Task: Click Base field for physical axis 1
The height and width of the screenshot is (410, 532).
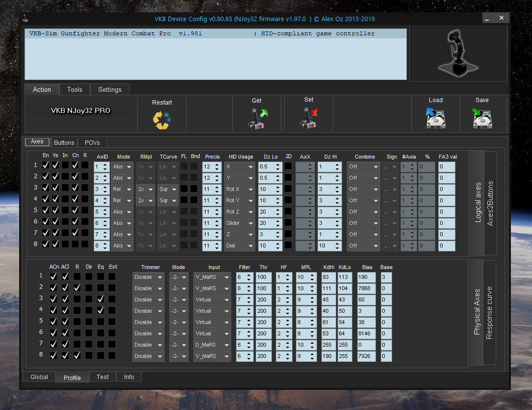Action: coord(386,277)
